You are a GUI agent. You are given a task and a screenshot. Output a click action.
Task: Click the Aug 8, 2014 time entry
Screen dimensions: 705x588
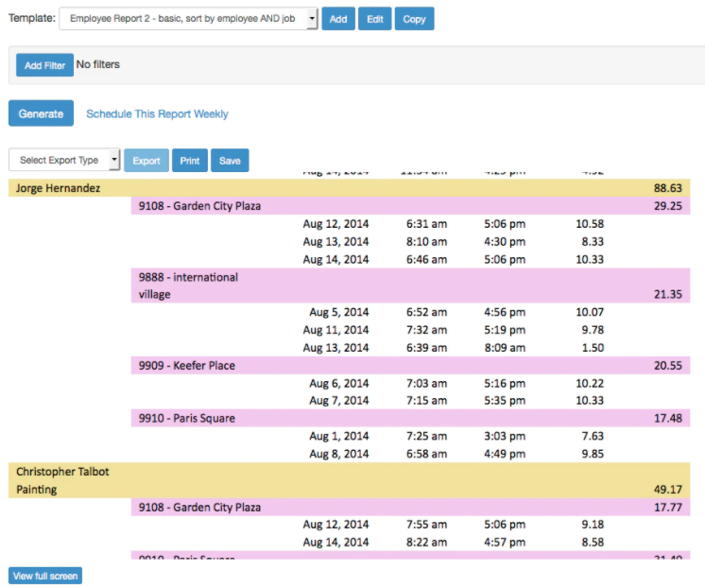pos(338,454)
